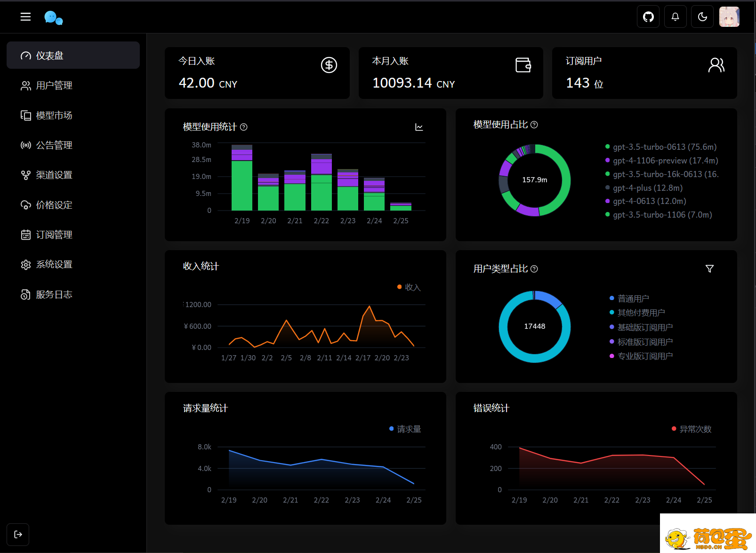Go to 仪表盘 dashboard

click(x=73, y=55)
